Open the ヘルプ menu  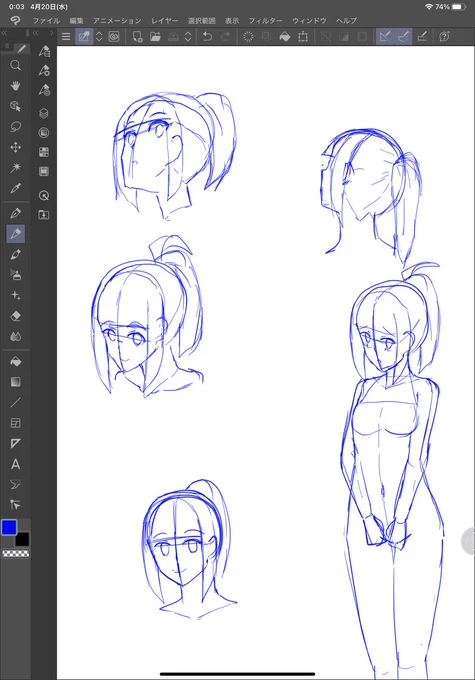pos(346,20)
